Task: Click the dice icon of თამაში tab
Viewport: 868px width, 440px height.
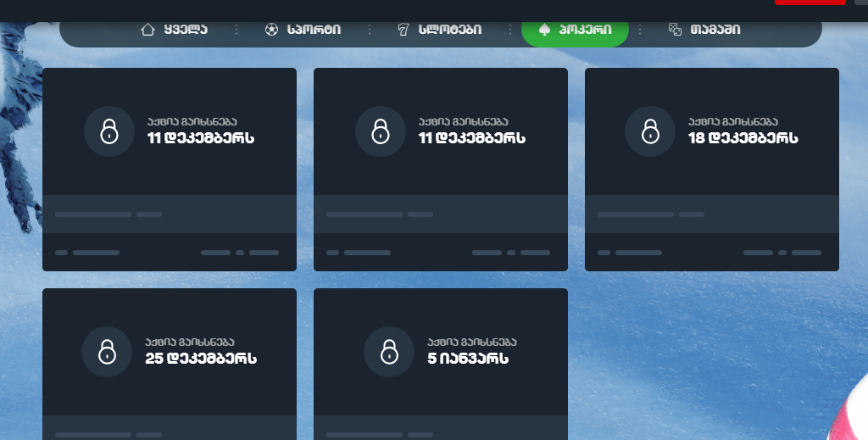Action: (675, 30)
